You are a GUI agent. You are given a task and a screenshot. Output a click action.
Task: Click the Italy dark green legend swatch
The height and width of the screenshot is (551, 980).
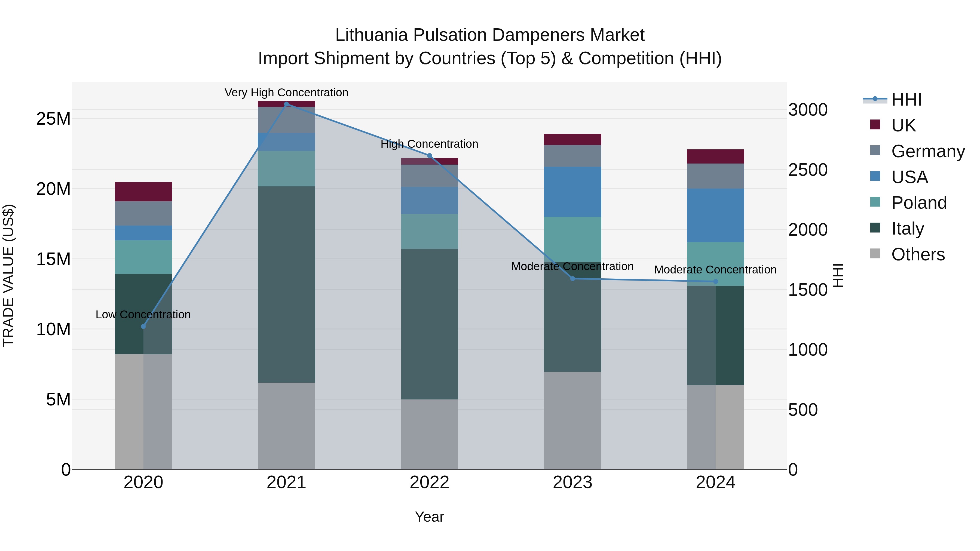[x=875, y=227]
